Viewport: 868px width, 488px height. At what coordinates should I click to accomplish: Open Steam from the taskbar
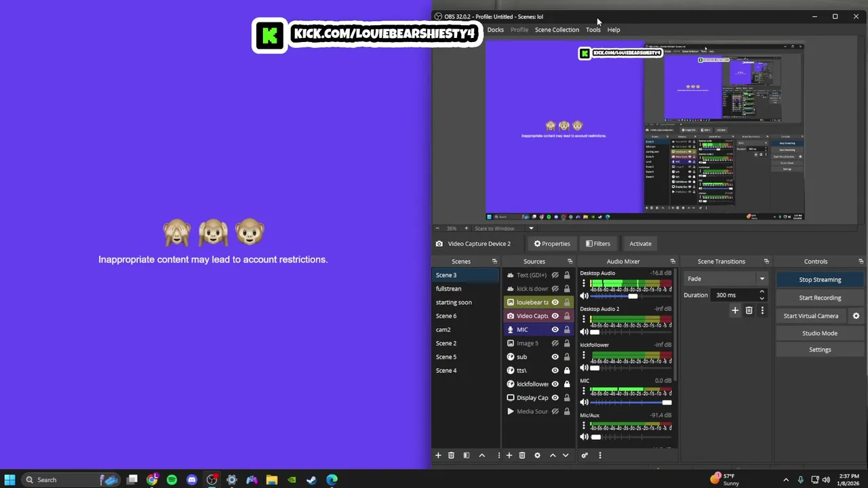pos(311,480)
